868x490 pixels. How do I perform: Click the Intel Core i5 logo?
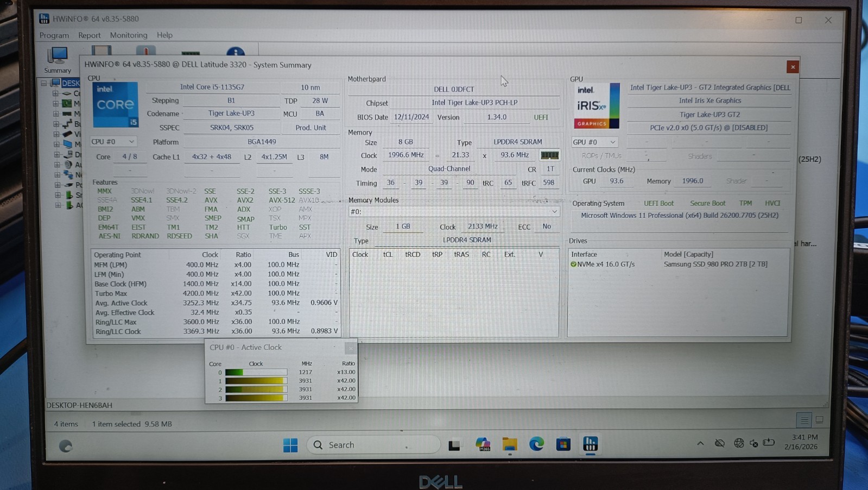tap(116, 105)
